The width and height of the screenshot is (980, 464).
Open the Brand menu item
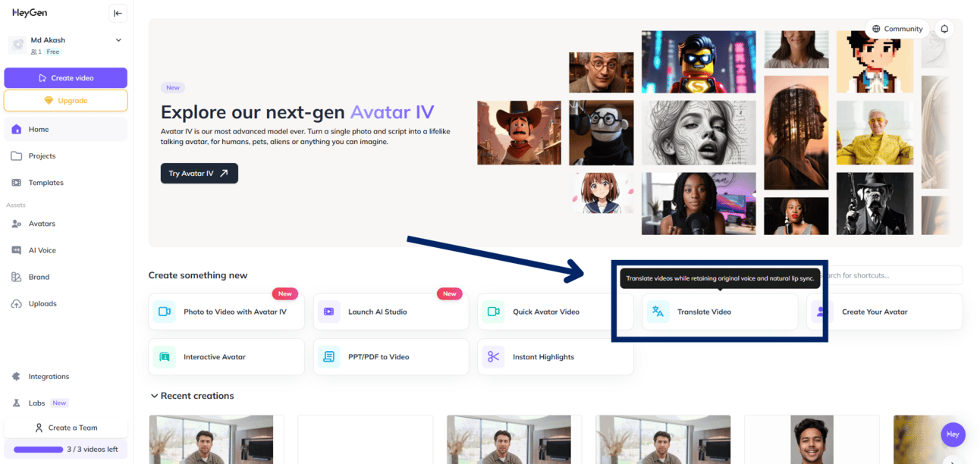point(65,277)
